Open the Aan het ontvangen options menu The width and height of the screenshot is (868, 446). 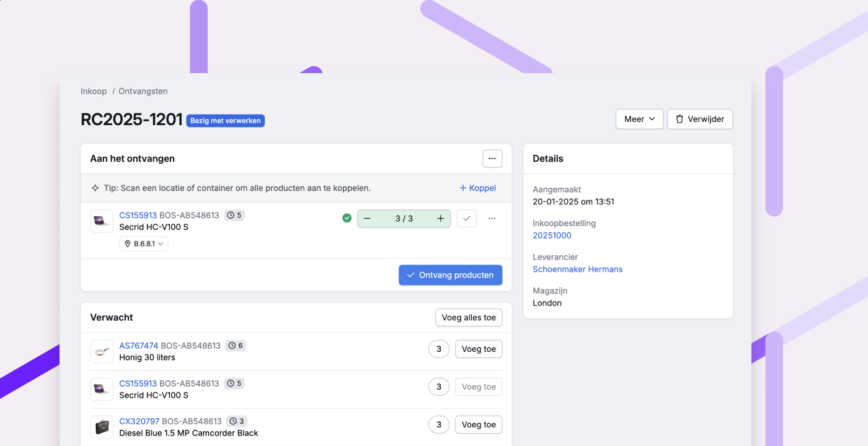click(492, 159)
